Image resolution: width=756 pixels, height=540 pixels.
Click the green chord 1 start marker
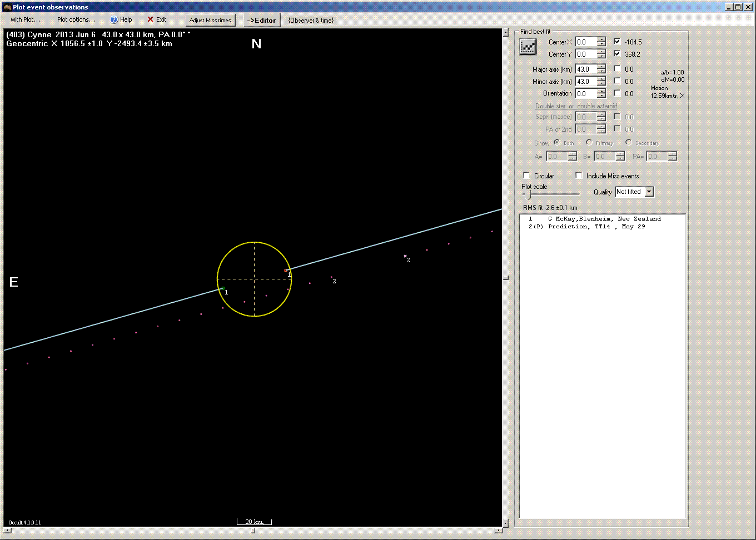point(222,288)
